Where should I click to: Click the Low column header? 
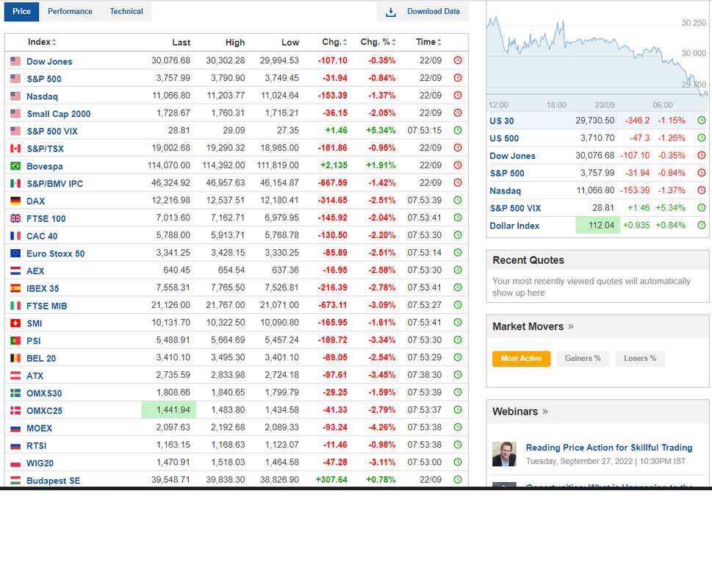pos(290,42)
